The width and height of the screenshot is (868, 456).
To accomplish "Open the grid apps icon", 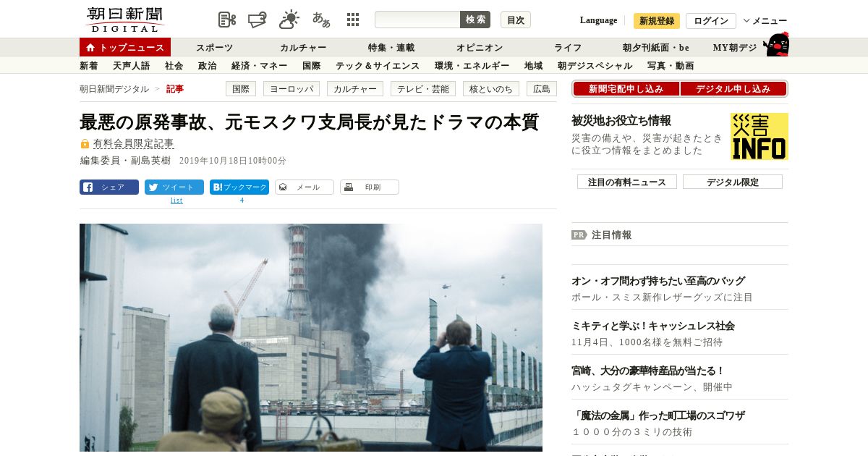I will coord(353,20).
